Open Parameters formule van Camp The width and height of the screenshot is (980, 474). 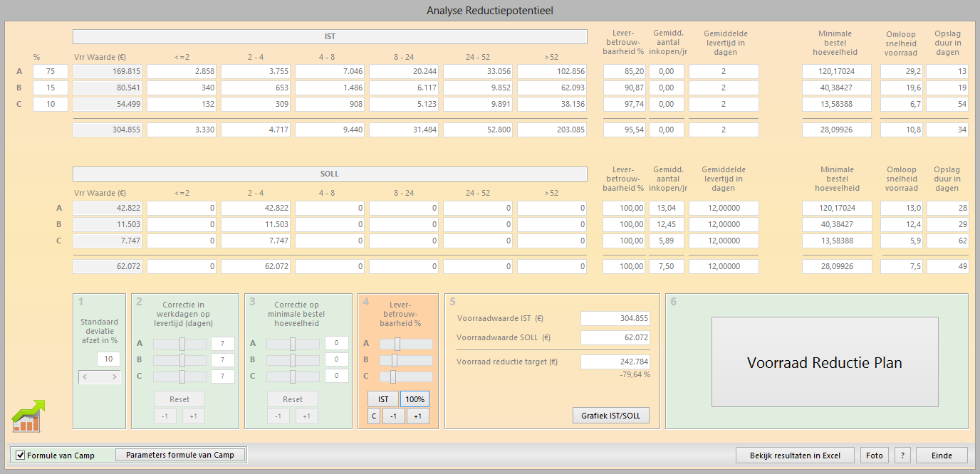180,455
